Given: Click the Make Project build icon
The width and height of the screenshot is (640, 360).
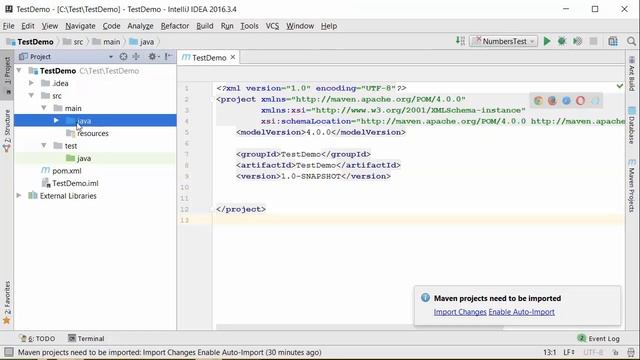Looking at the screenshot, I should pos(460,41).
